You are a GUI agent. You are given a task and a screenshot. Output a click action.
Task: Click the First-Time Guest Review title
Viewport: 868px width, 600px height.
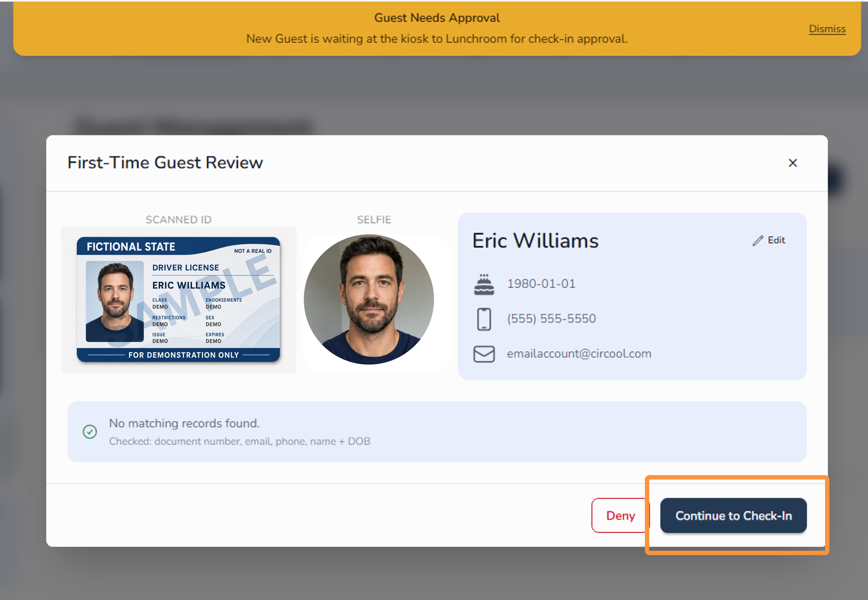click(x=165, y=163)
